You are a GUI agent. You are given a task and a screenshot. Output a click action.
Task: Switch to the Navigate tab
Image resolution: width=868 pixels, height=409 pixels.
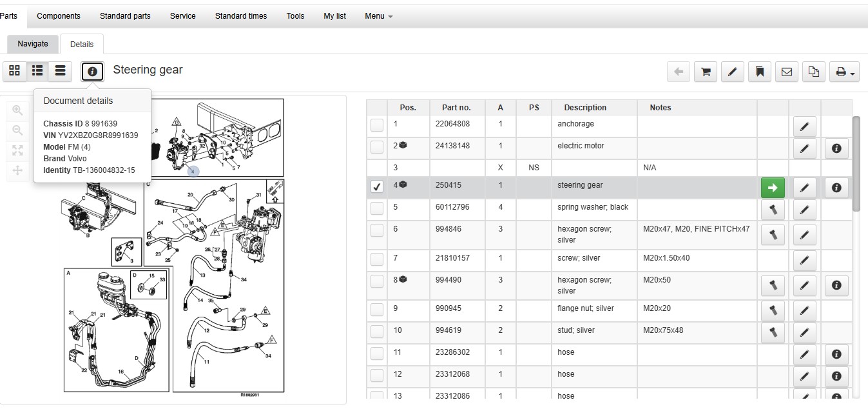coord(33,44)
